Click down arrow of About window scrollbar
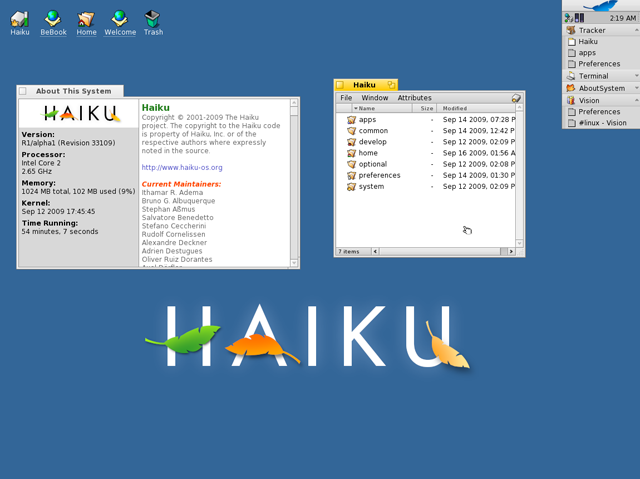The height and width of the screenshot is (479, 640). 294,263
